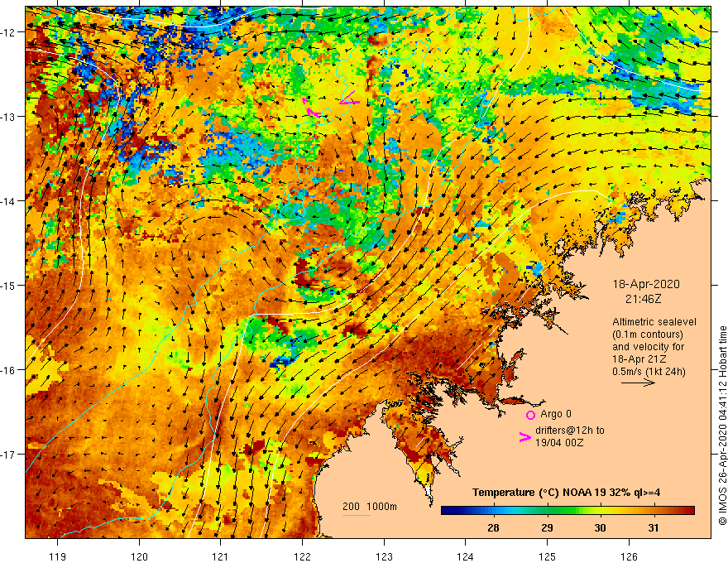Click the "drifters@12h to" legend text
The image size is (728, 563).
click(x=570, y=431)
